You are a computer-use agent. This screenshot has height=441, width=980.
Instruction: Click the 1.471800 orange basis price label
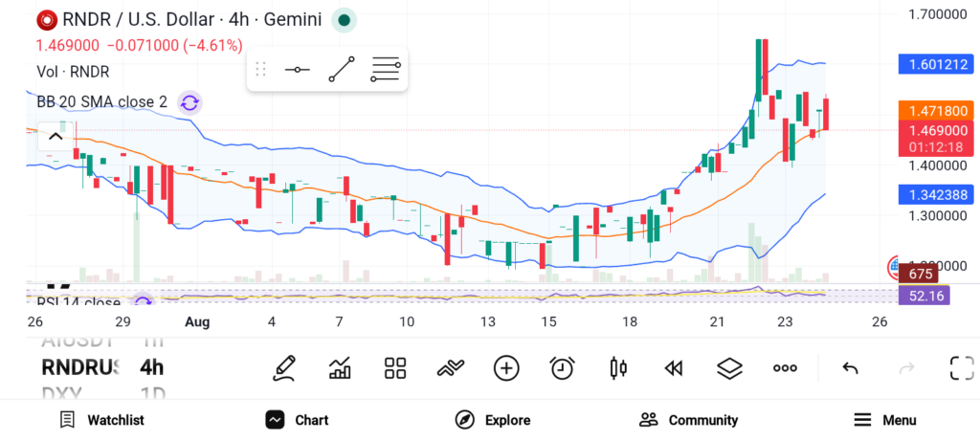[936, 111]
